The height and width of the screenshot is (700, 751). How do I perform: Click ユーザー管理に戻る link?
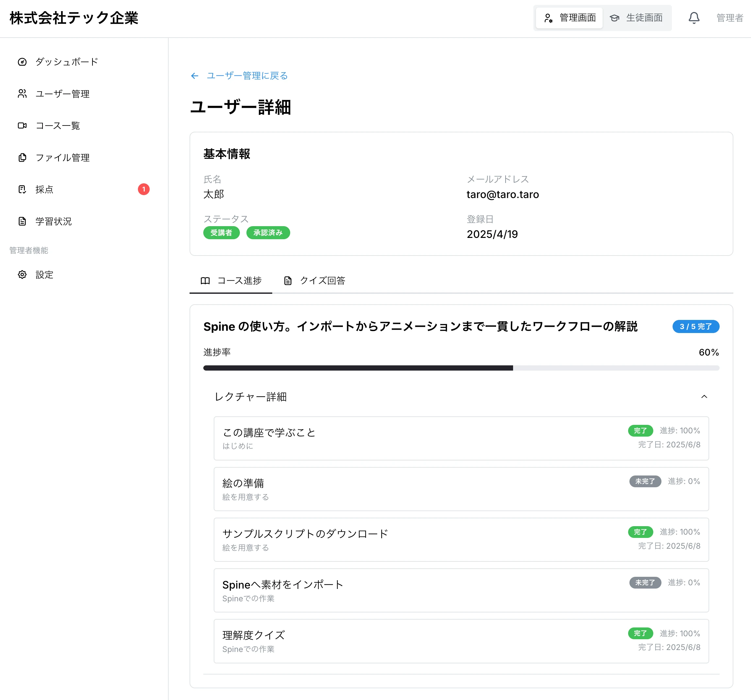pos(247,76)
